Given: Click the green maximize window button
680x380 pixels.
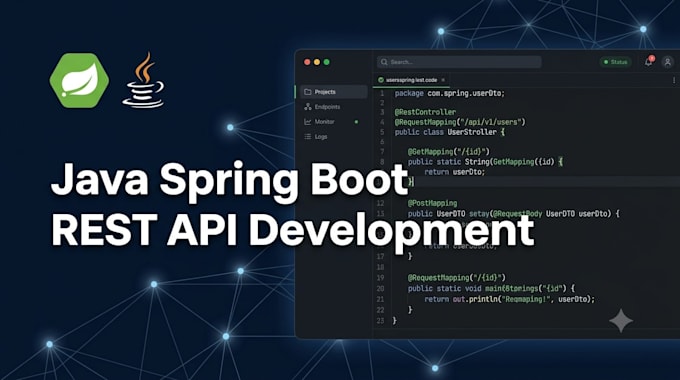Looking at the screenshot, I should pyautogui.click(x=327, y=62).
